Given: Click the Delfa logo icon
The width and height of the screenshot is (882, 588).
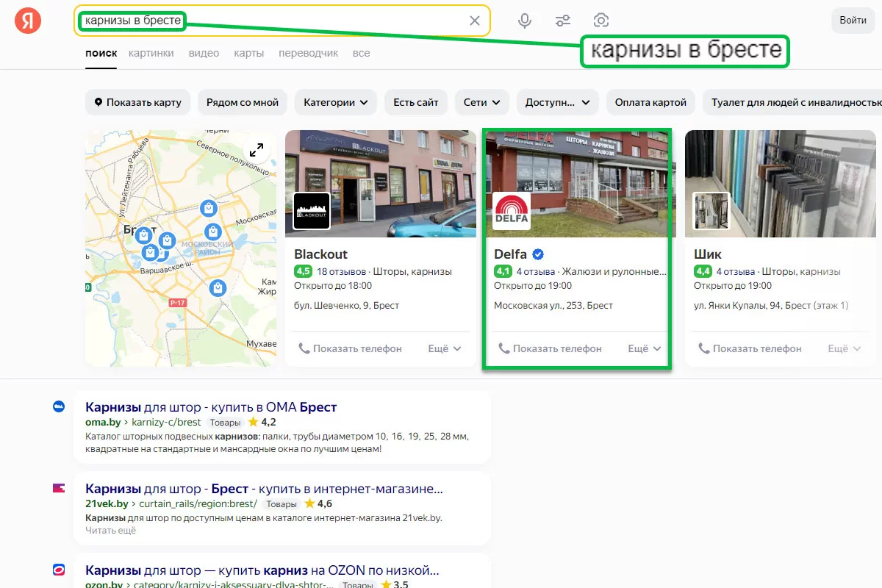Looking at the screenshot, I should pos(512,211).
